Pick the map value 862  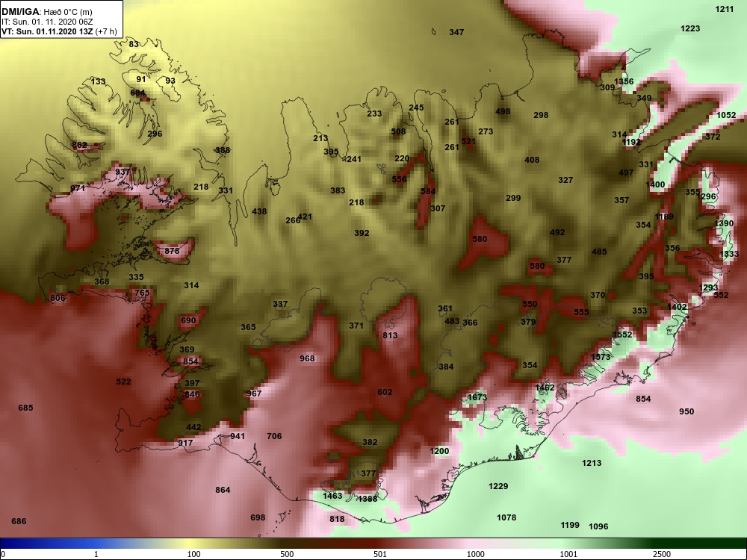[80, 146]
